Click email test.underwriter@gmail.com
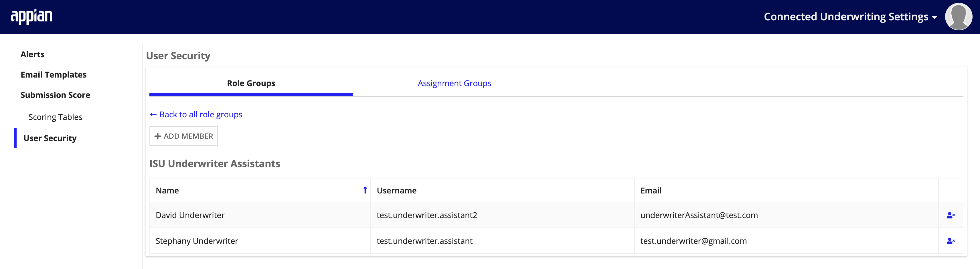 [x=693, y=241]
